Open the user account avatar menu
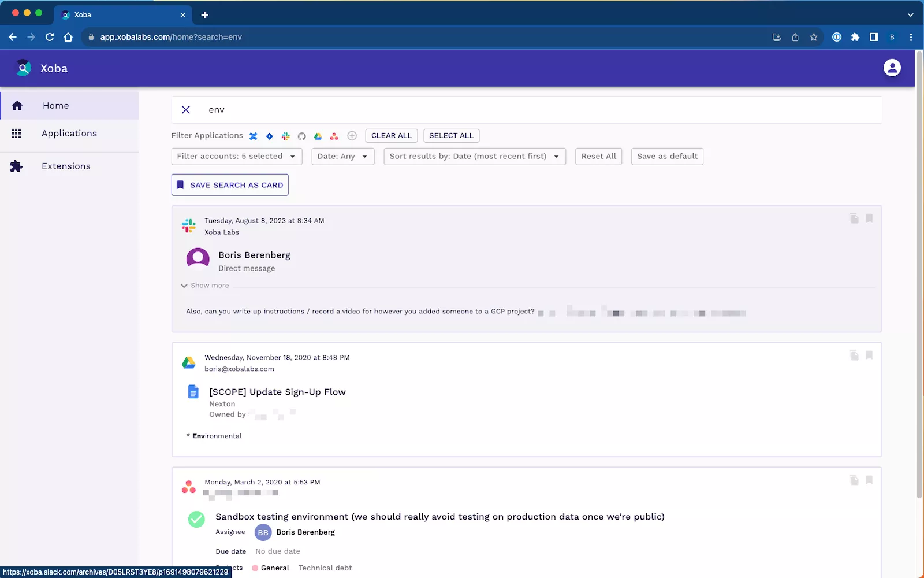This screenshot has width=924, height=578. [x=892, y=68]
